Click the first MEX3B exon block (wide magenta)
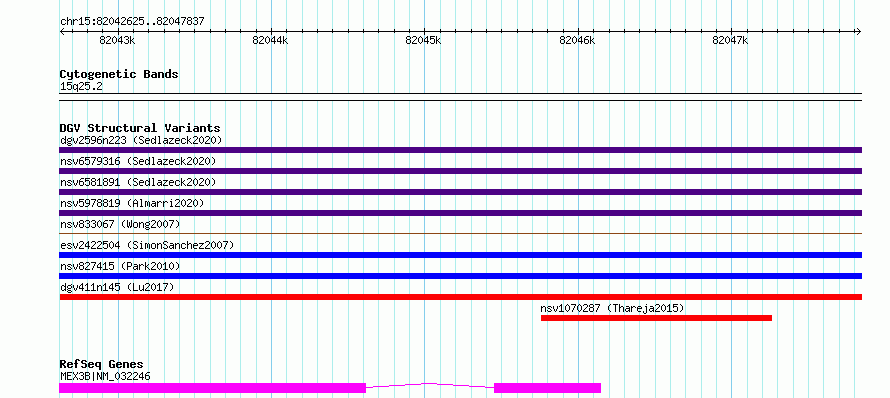Screen dimensions: 890x398 pos(212,388)
